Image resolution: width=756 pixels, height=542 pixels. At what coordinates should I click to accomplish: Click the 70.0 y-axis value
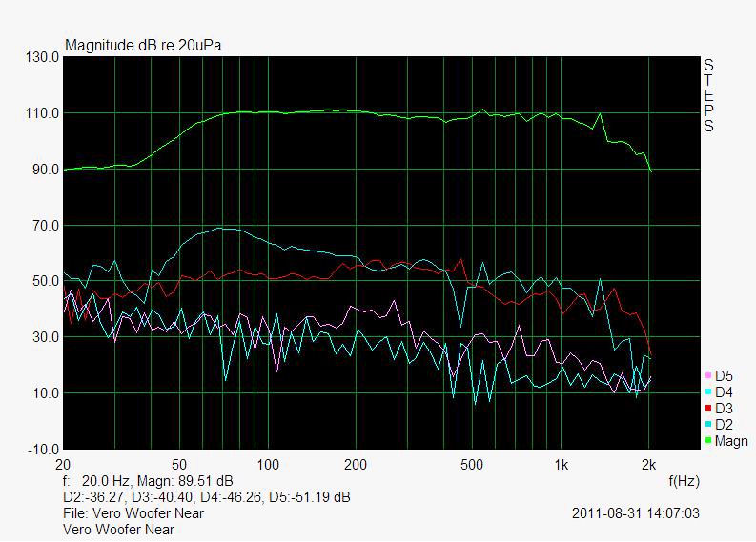46,226
